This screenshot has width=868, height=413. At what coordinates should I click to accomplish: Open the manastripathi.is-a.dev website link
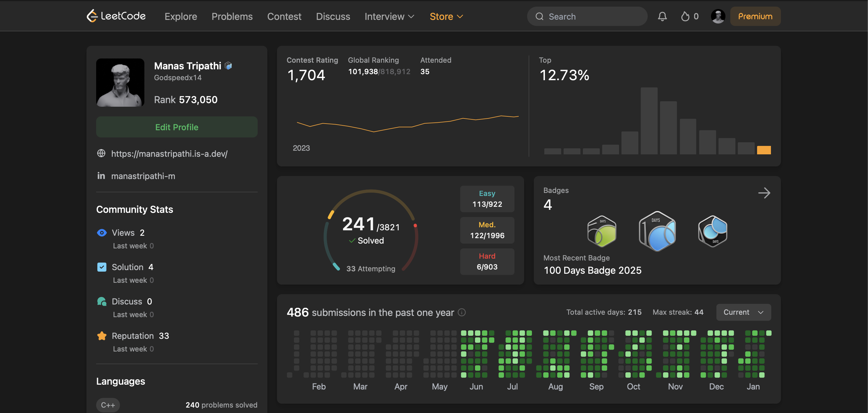(x=169, y=154)
